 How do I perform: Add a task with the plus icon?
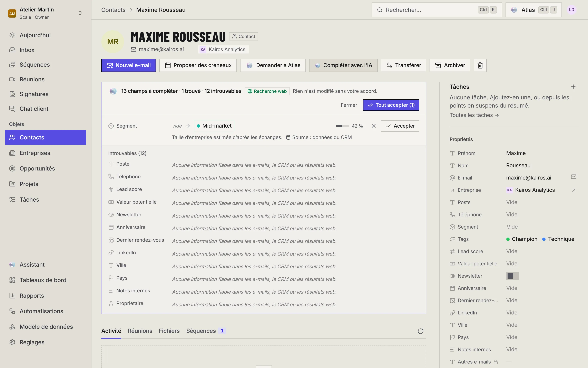pyautogui.click(x=573, y=87)
